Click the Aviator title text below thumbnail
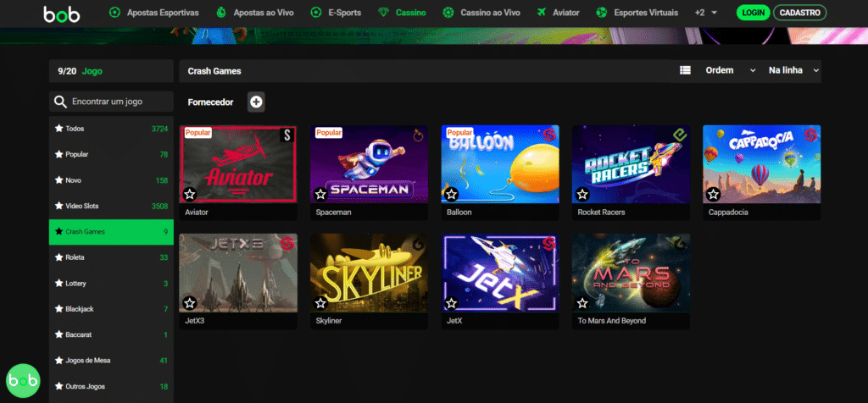The height and width of the screenshot is (403, 868). (197, 212)
